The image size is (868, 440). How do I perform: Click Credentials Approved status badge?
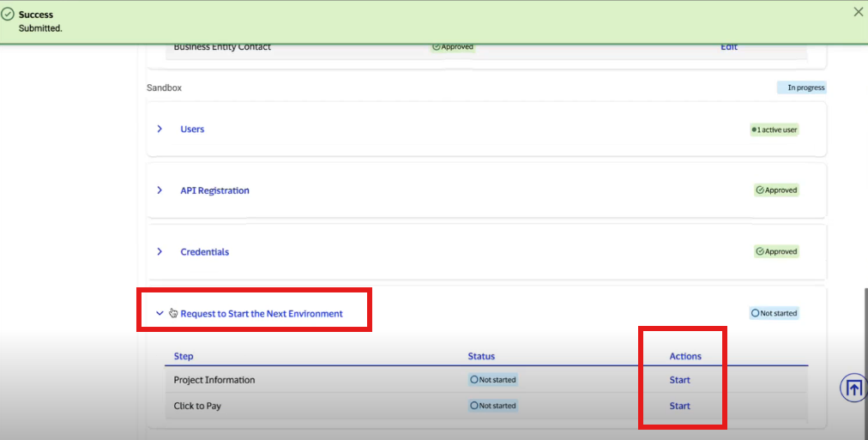click(776, 251)
